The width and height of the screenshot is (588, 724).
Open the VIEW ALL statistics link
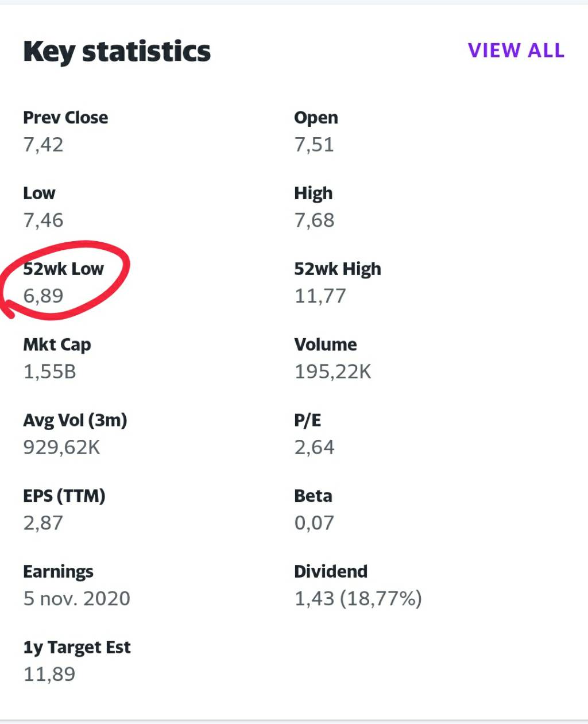(x=516, y=51)
